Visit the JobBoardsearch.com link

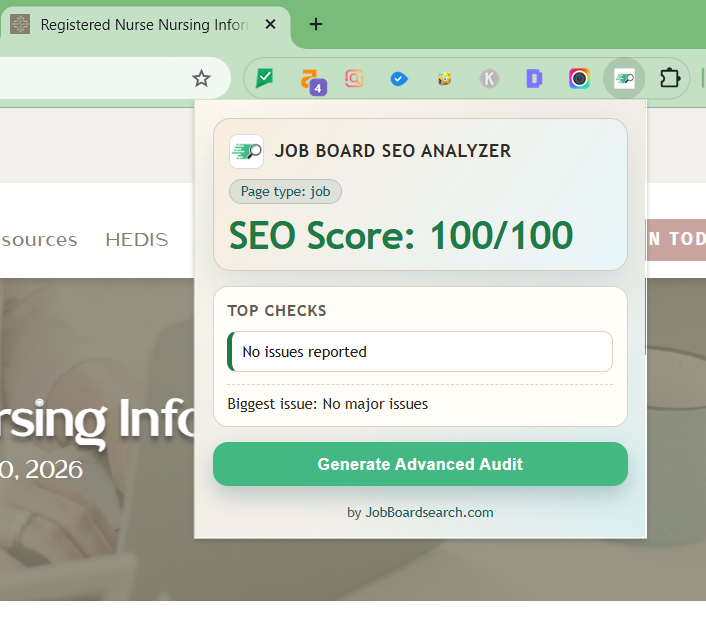click(x=429, y=512)
